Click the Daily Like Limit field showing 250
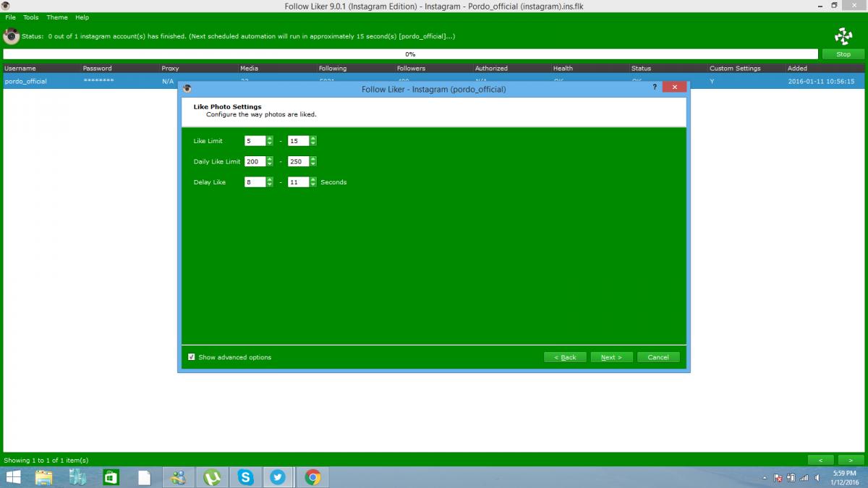 pos(299,161)
